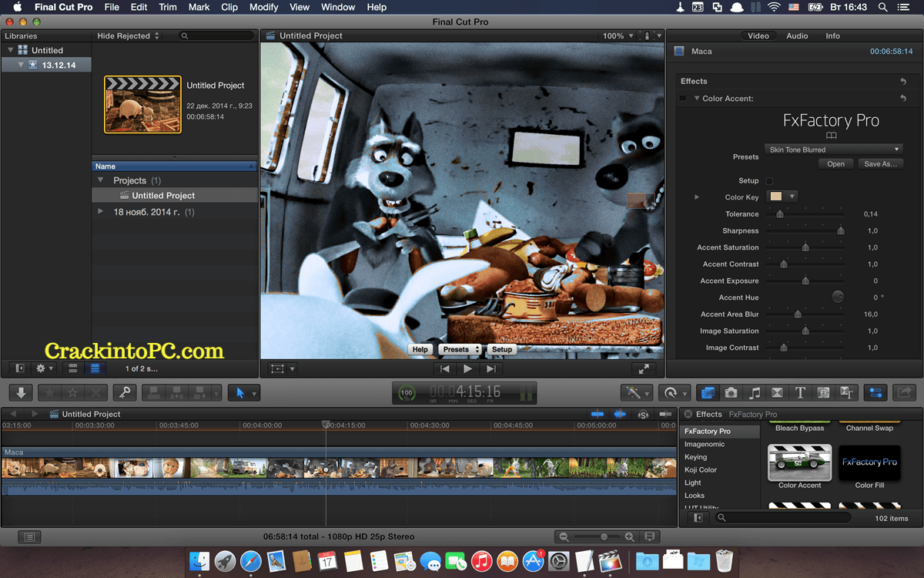
Task: Select the Keying effects category
Action: pyautogui.click(x=695, y=457)
